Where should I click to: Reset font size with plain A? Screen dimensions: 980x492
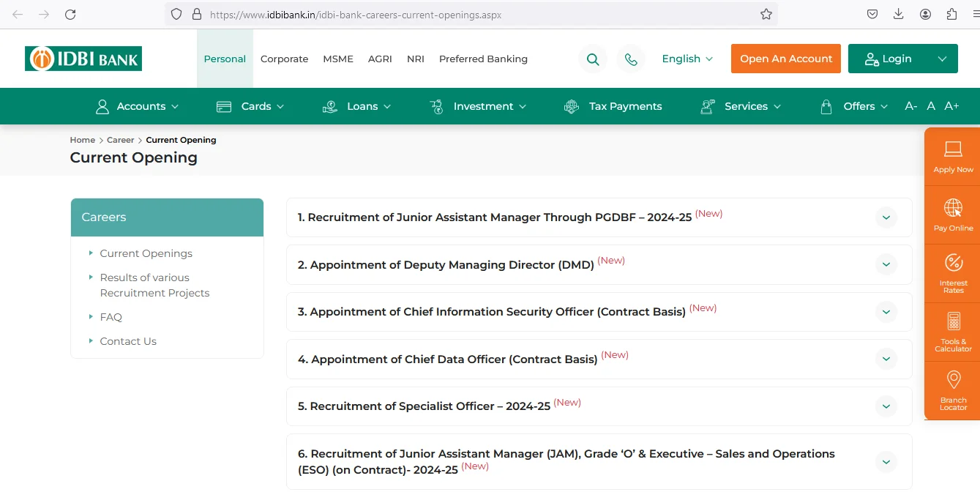931,106
